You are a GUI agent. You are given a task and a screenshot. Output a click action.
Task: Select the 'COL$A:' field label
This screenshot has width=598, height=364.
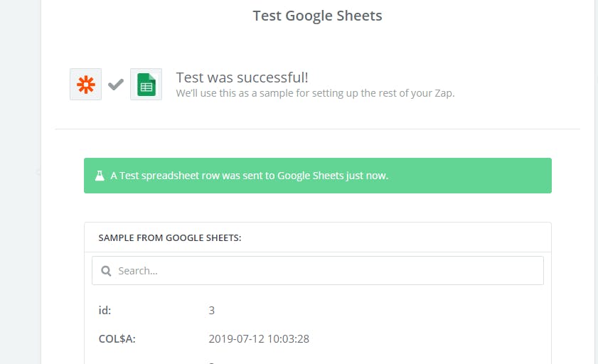coord(117,339)
